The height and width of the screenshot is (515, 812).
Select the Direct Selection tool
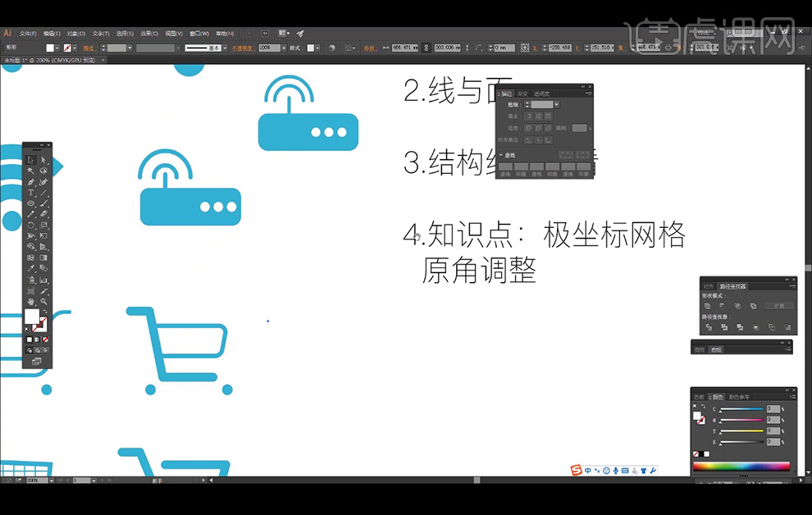43,160
